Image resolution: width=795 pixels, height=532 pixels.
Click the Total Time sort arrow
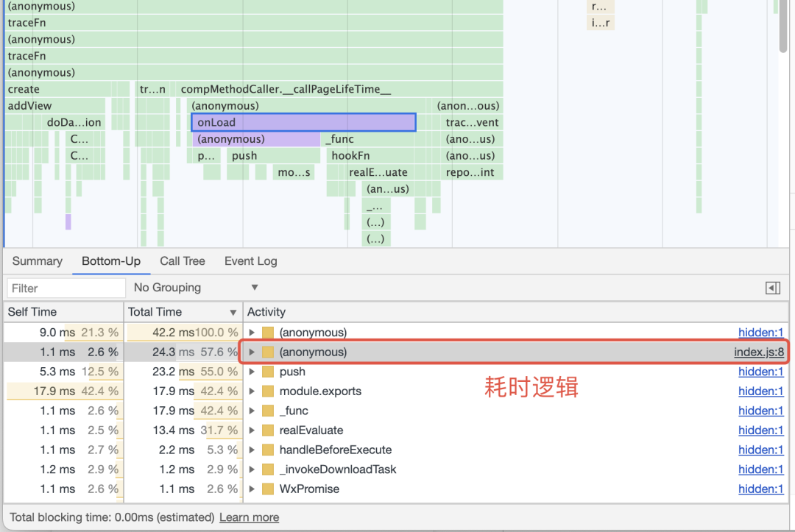[233, 312]
